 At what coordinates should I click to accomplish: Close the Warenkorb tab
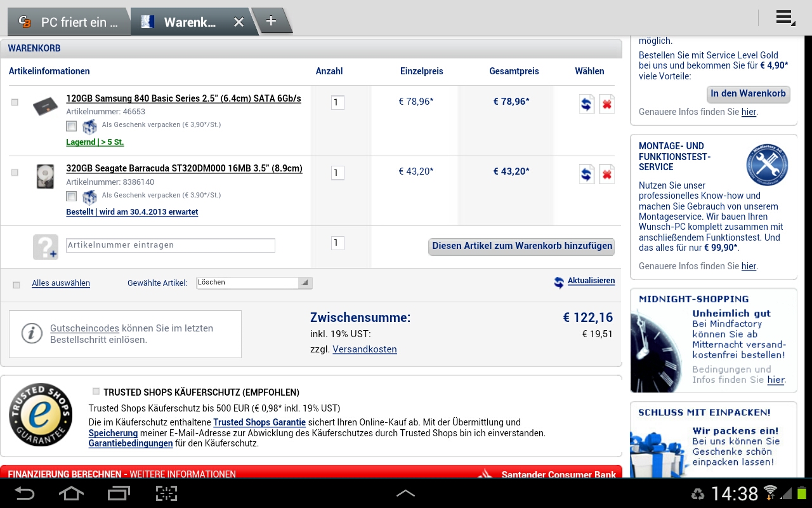point(239,22)
